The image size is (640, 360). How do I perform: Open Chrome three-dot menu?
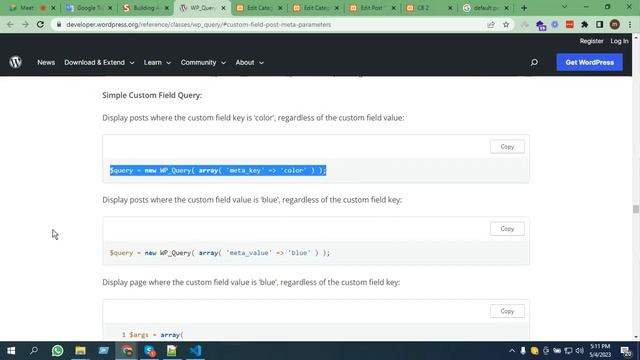[x=630, y=24]
